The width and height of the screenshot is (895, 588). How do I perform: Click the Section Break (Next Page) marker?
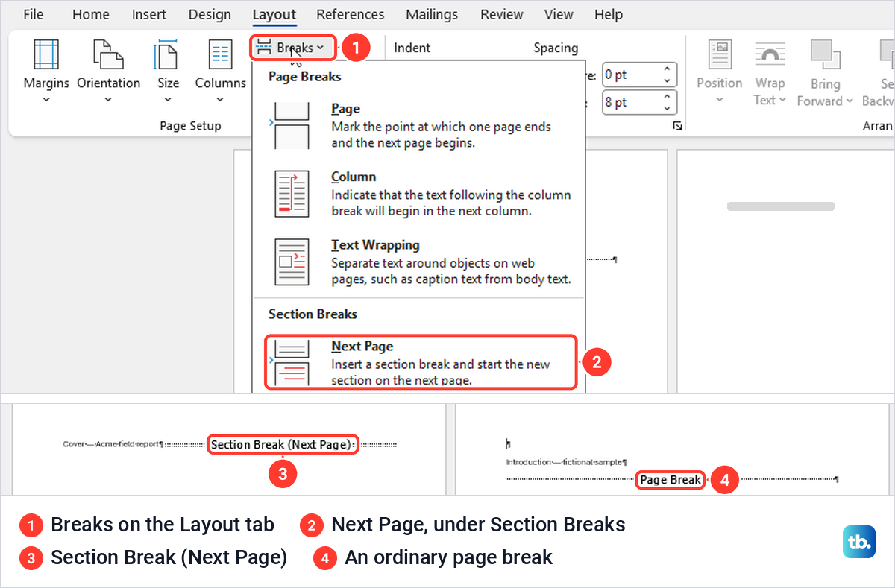(x=283, y=445)
